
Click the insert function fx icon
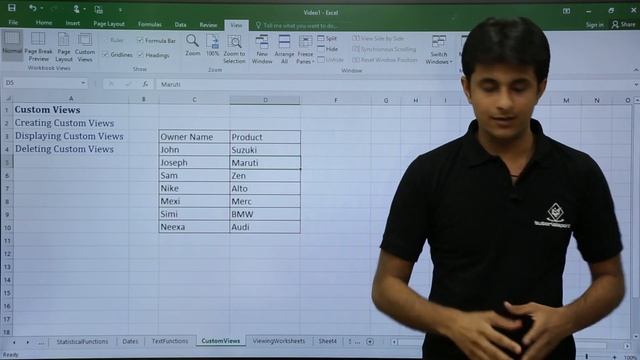click(145, 84)
